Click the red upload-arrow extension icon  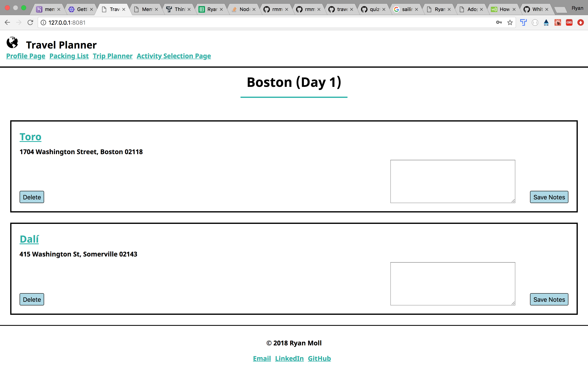[x=580, y=23]
